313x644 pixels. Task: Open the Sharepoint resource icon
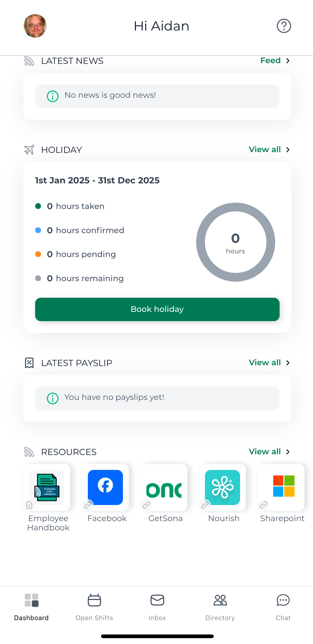coord(281,487)
